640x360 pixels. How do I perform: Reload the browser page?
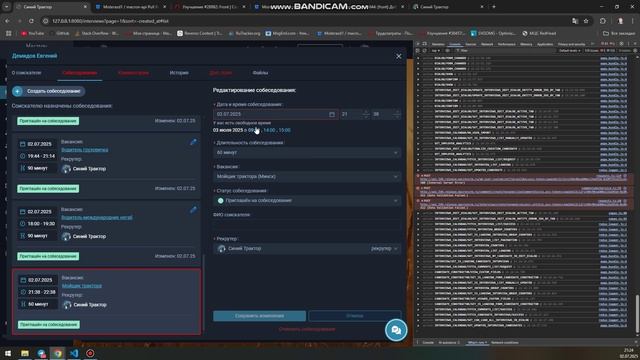point(31,21)
